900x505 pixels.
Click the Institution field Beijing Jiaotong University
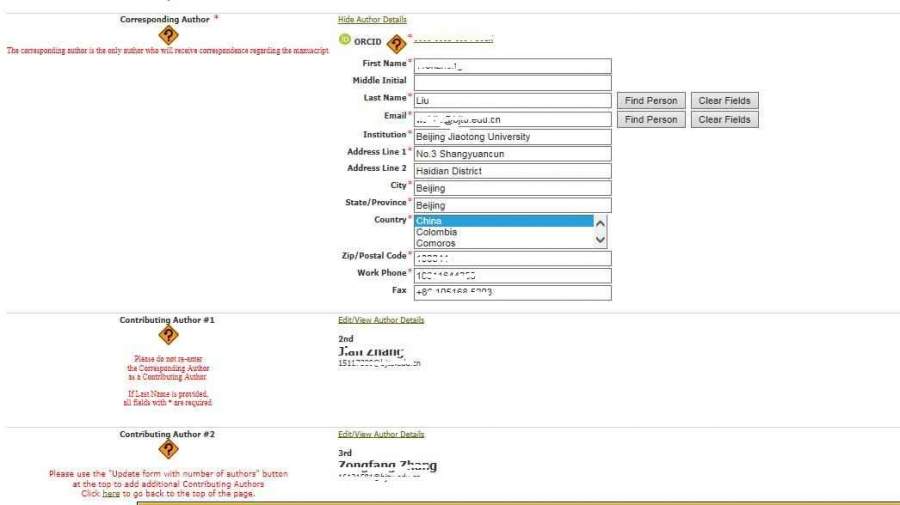513,137
